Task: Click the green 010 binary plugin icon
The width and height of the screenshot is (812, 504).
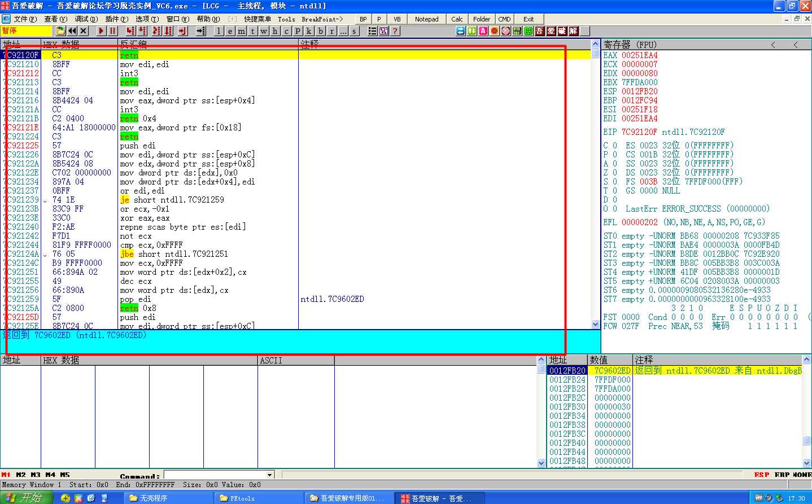Action: tap(517, 31)
